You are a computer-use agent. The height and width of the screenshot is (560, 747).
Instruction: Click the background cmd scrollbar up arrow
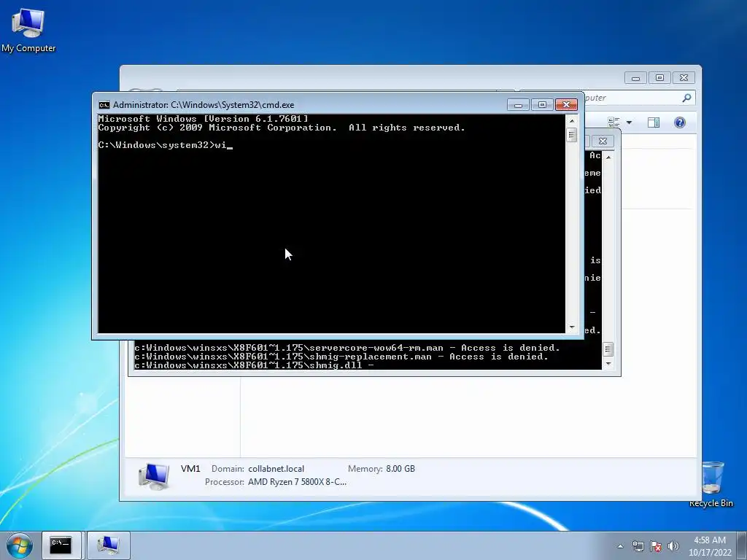(x=608, y=157)
